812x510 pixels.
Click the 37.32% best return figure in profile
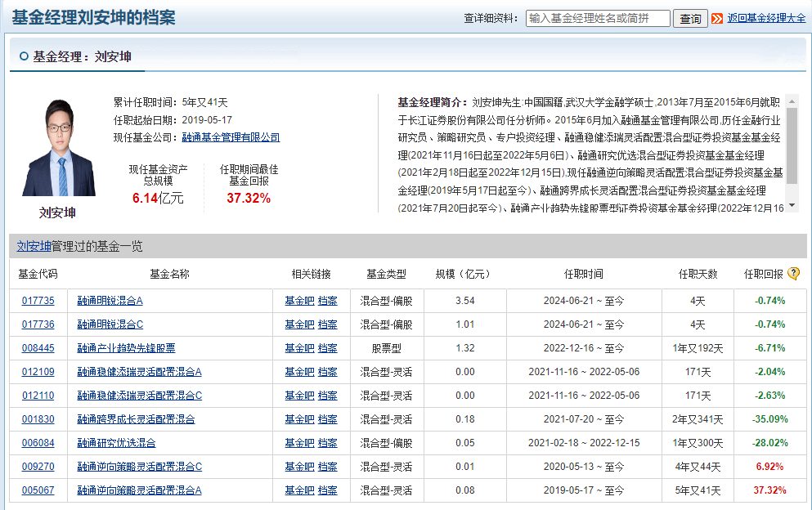[249, 199]
